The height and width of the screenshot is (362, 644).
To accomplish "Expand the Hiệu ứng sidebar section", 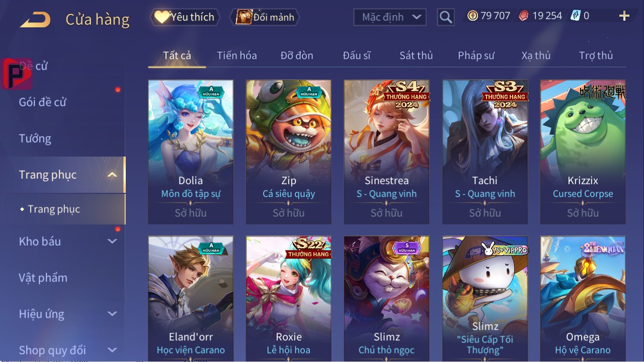I will coord(112,314).
